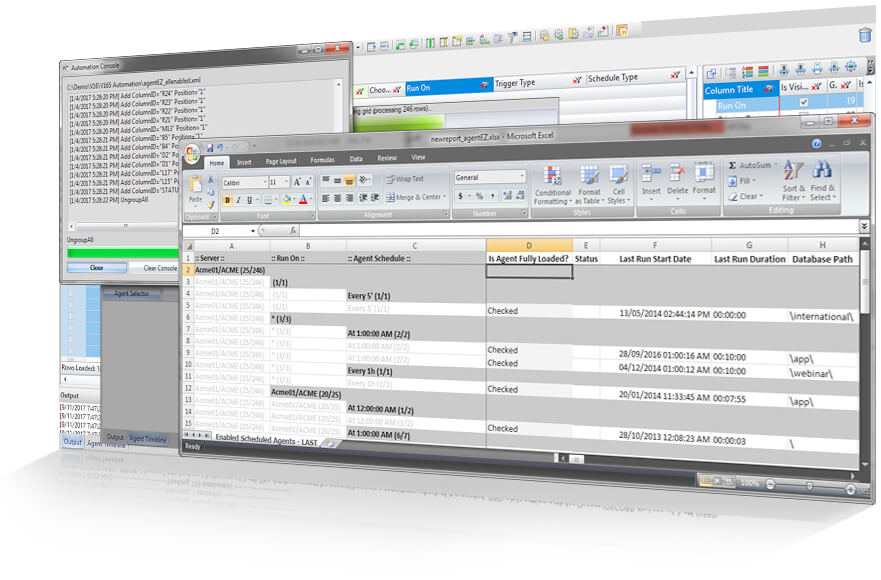Screen dimensions: 881x580
Task: Save the workbook from the quick access toolbar
Action: pos(210,148)
